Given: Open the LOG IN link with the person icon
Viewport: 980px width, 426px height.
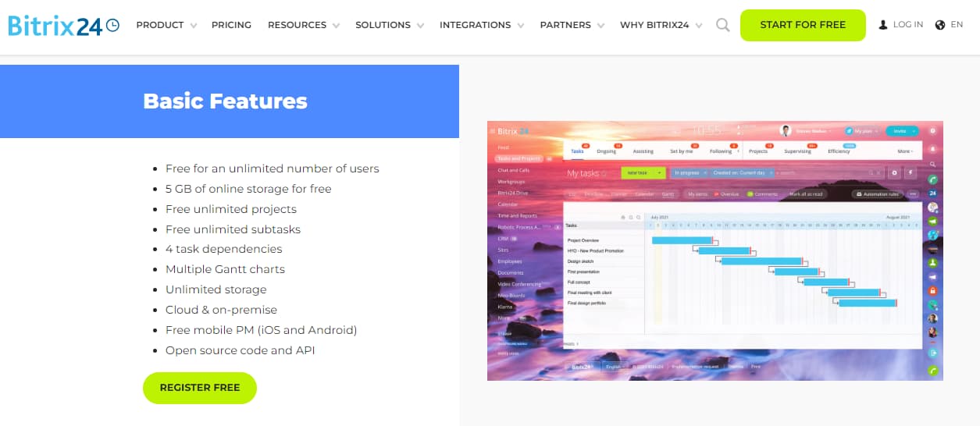Looking at the screenshot, I should 901,25.
